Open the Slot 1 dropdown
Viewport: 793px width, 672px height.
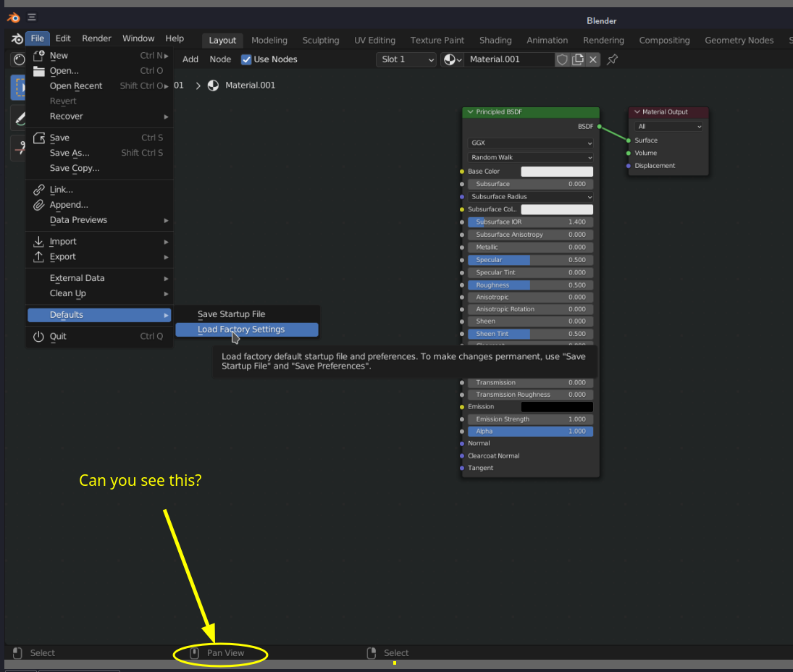pyautogui.click(x=406, y=59)
